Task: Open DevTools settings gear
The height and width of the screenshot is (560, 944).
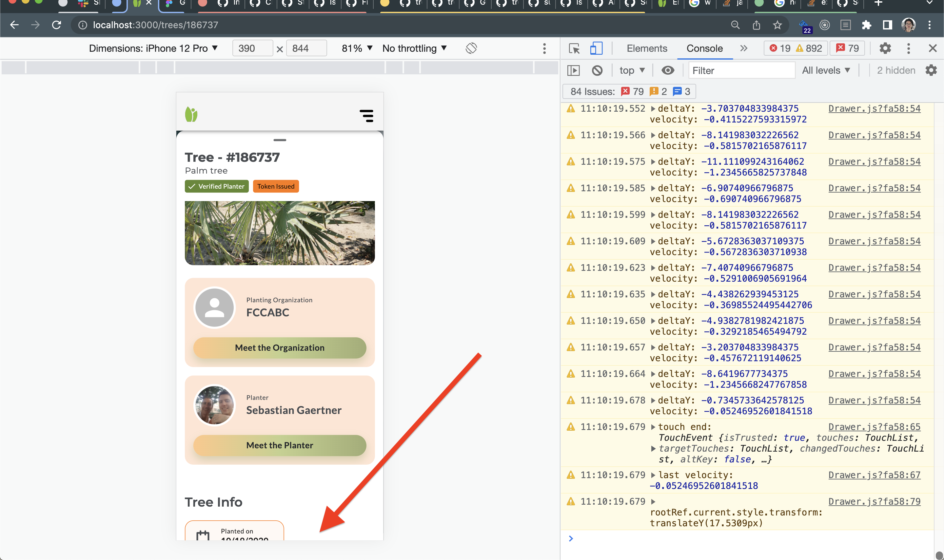Action: tap(885, 48)
